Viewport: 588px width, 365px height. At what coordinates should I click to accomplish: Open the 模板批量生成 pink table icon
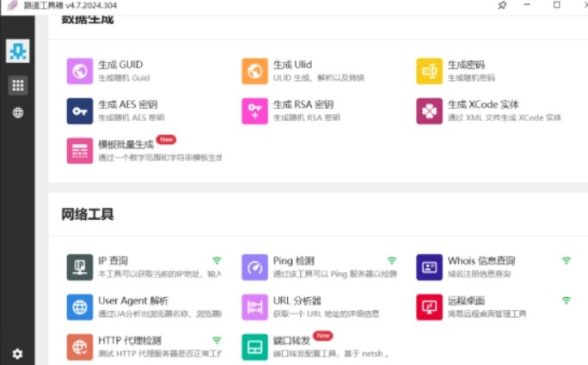79,150
